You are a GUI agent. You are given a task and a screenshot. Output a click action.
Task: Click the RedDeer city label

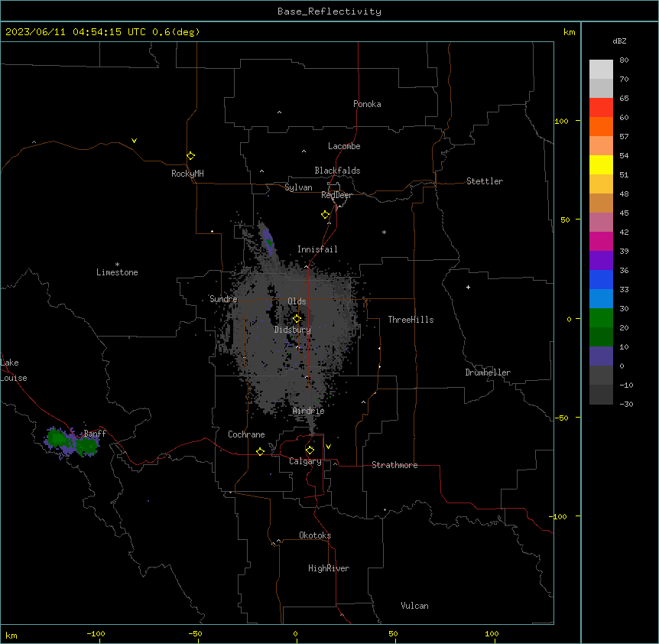[x=336, y=195]
